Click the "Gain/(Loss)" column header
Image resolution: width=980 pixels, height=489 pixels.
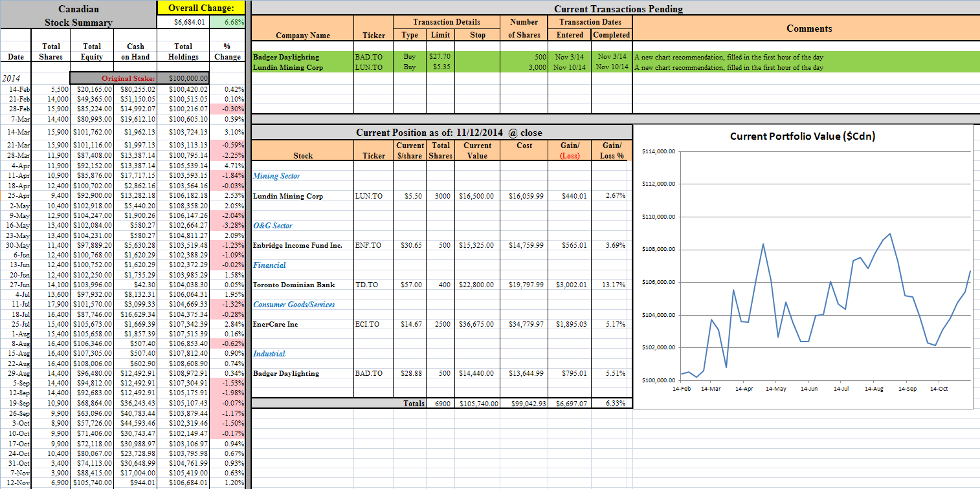coord(570,150)
